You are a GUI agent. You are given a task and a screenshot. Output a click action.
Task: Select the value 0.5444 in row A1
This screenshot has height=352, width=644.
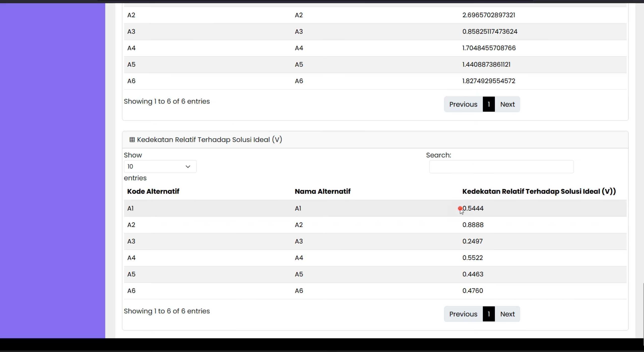point(473,208)
